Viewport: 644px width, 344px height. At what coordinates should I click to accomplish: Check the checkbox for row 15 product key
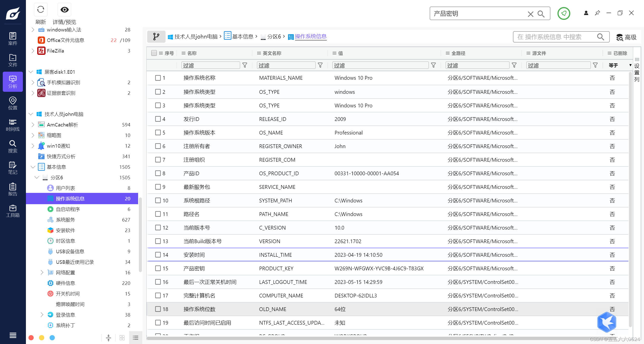coord(158,268)
